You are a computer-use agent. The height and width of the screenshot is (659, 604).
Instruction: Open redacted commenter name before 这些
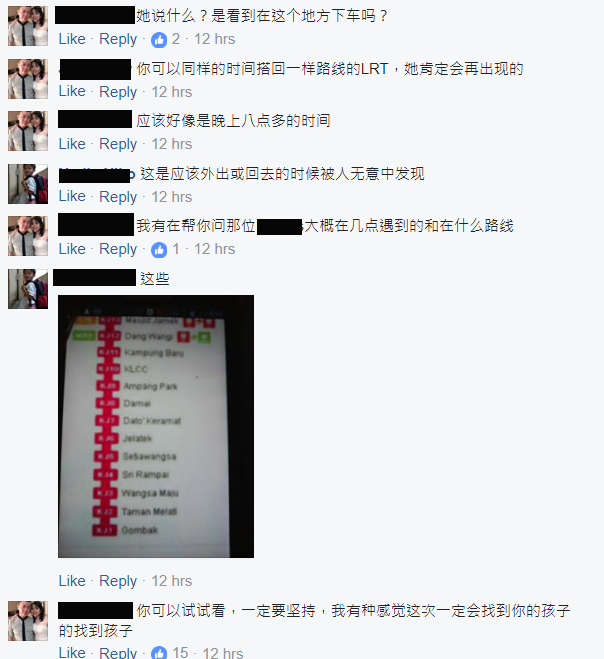[x=95, y=278]
